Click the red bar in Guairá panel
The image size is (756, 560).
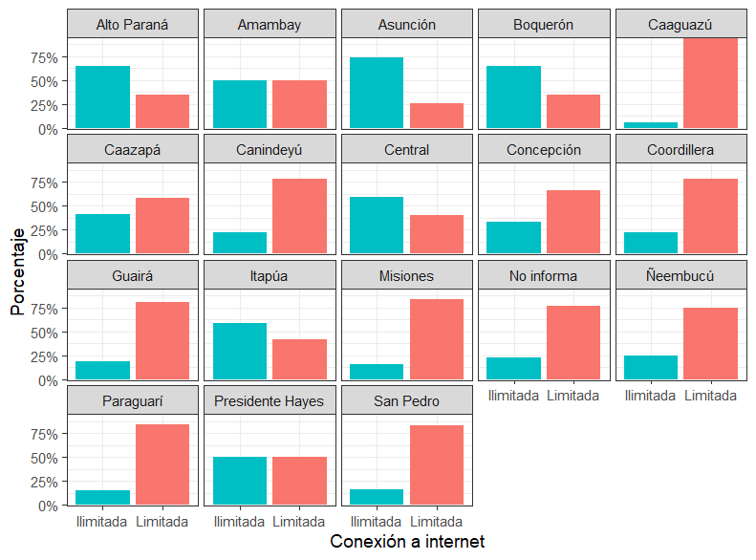(162, 341)
